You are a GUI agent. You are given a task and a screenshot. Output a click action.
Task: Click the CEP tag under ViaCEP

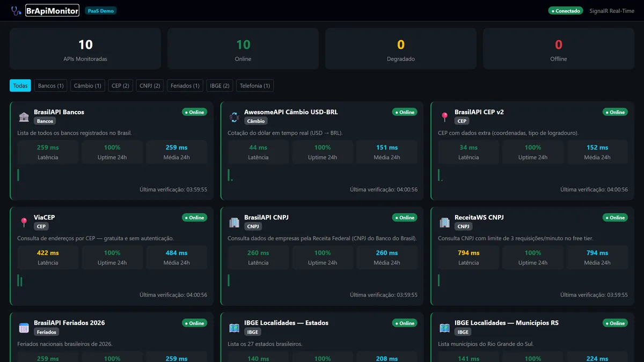point(41,227)
